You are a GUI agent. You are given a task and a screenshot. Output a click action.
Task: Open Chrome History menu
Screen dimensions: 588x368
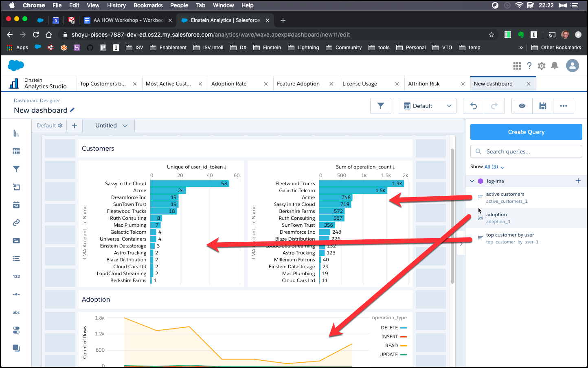pos(116,5)
